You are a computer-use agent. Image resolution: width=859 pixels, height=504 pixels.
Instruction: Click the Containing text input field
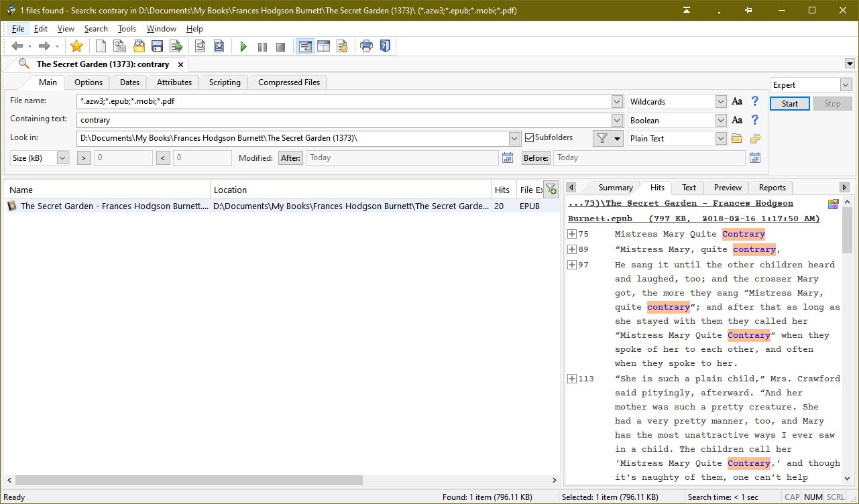point(344,121)
